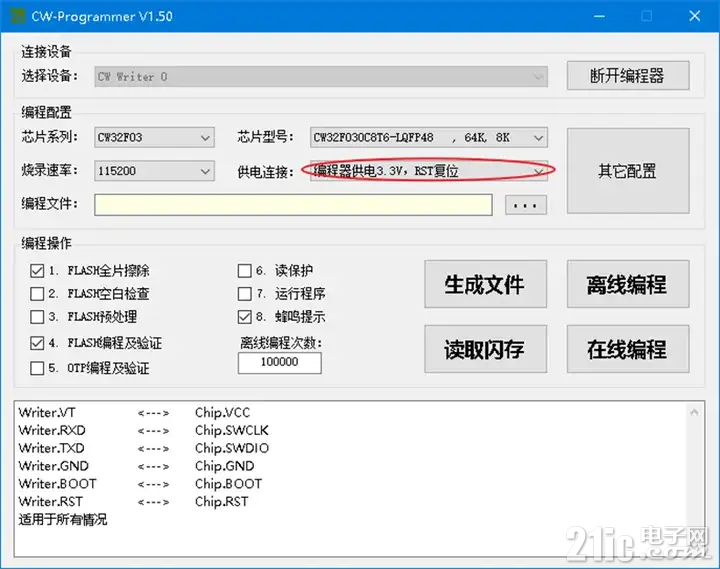Start 在线编程
720x569 pixels.
tap(628, 349)
